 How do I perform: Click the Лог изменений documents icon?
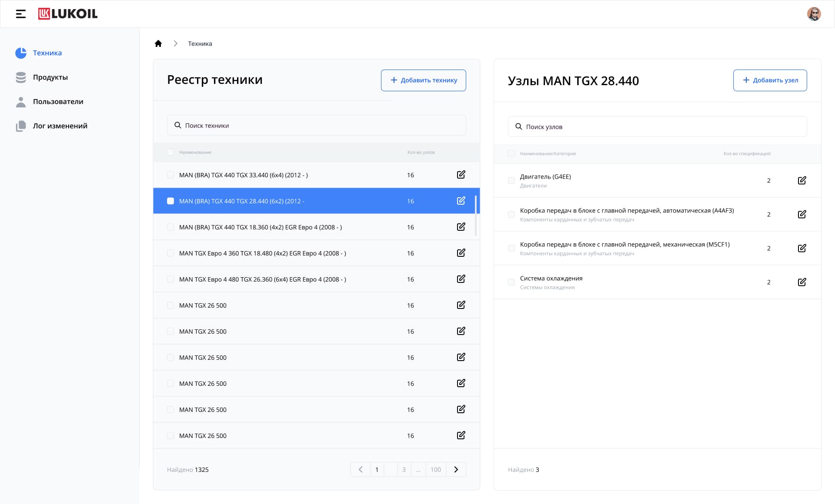pos(21,126)
